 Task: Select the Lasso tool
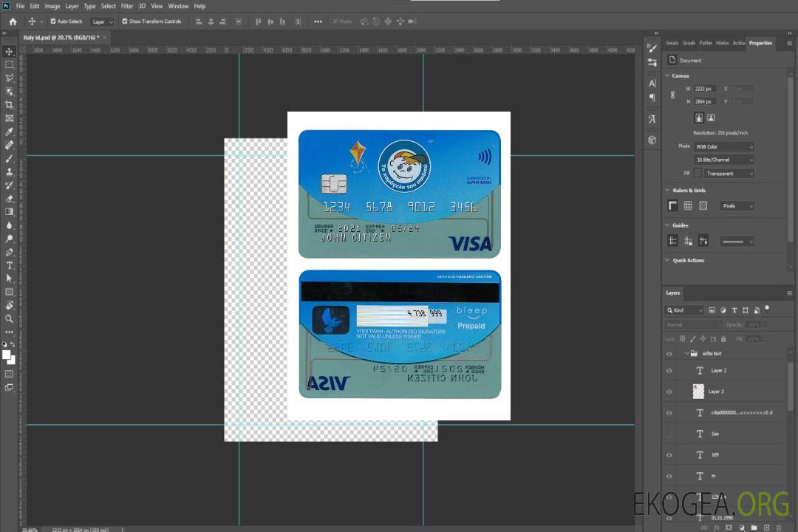coord(9,78)
